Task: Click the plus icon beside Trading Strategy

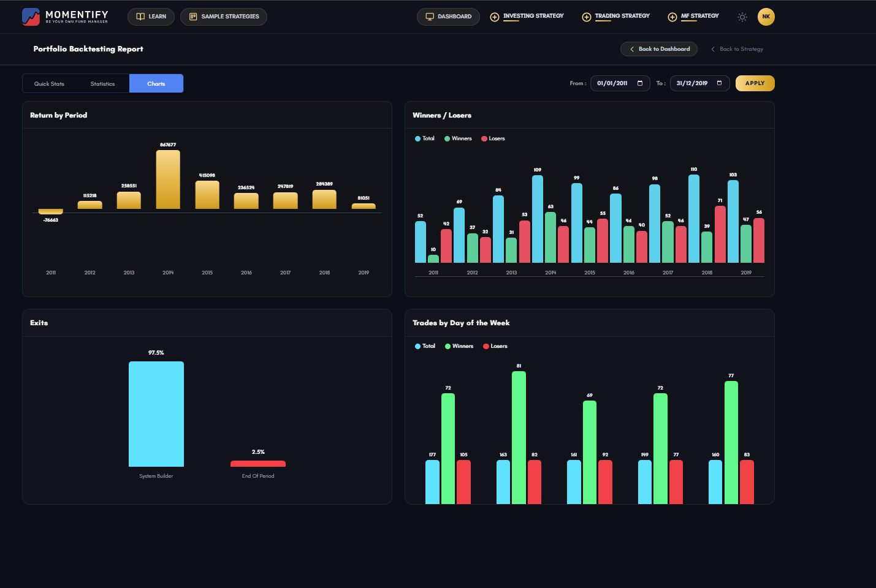Action: tap(587, 17)
